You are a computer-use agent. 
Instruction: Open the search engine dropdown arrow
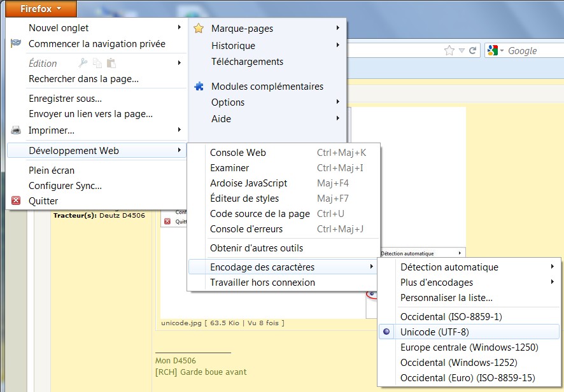point(502,50)
